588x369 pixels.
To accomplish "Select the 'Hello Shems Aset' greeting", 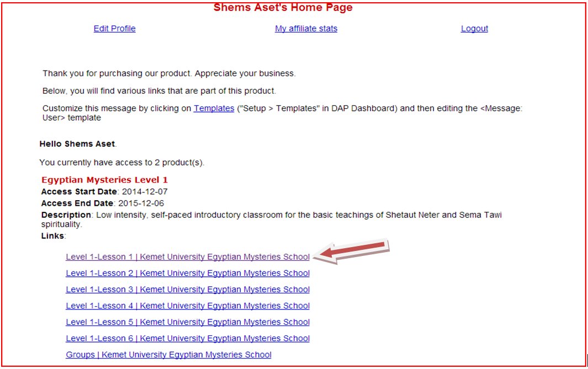I will [x=78, y=144].
